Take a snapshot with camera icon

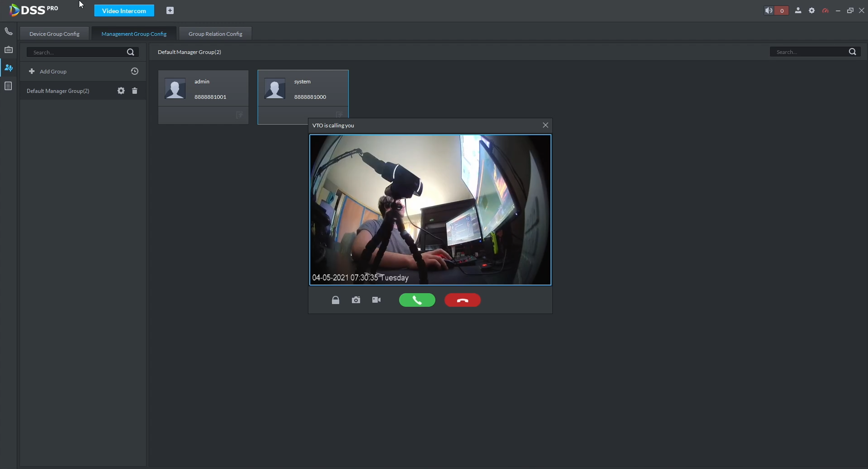pos(356,300)
